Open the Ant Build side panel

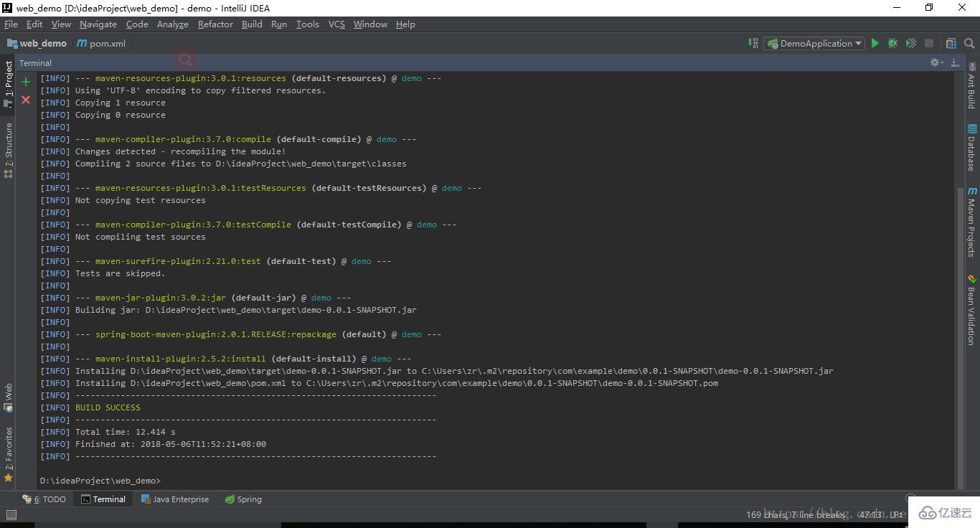point(971,85)
